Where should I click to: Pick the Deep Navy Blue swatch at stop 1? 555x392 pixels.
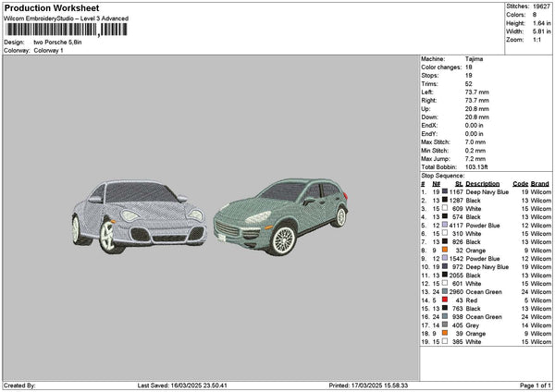[445, 191]
